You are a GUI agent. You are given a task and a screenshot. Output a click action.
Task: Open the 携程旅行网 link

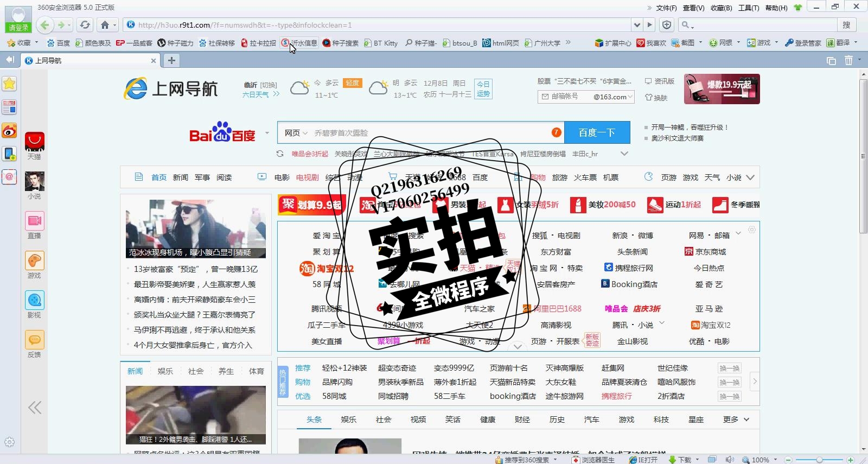[x=629, y=268]
